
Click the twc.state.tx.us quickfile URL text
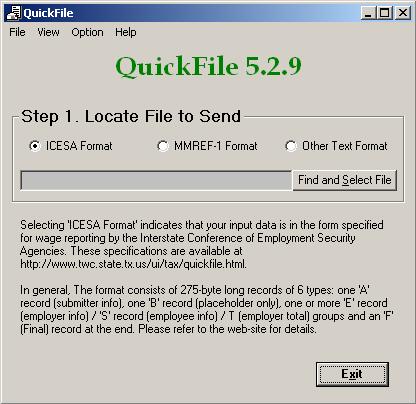pos(133,264)
